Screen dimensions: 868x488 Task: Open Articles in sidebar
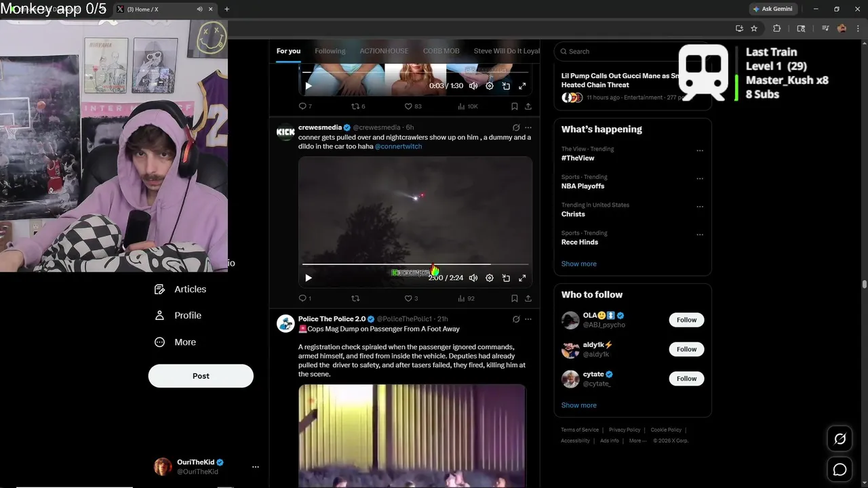(180, 289)
